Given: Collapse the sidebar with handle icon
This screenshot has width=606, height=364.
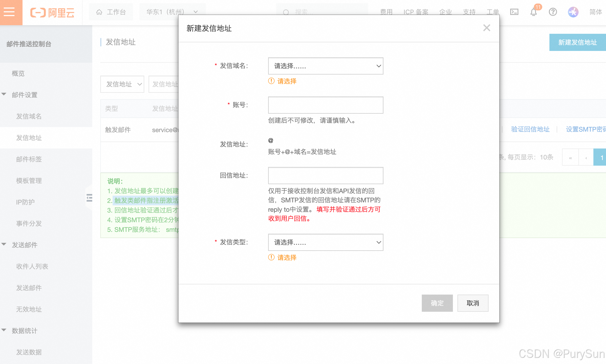Looking at the screenshot, I should click(x=89, y=198).
